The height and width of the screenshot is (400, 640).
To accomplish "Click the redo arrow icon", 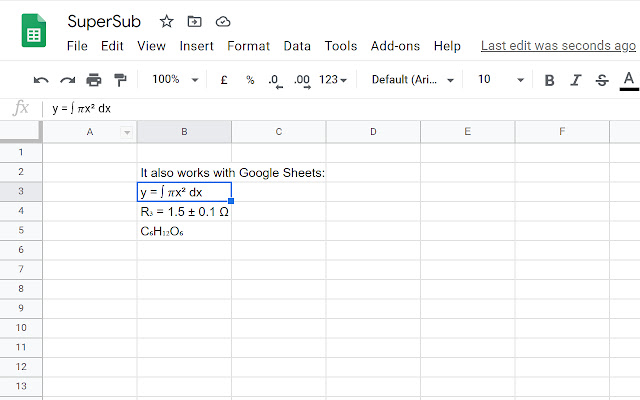I will [67, 80].
